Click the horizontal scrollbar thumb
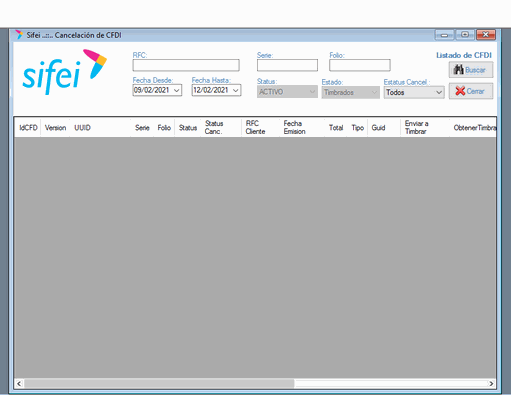Image resolution: width=511 pixels, height=395 pixels. point(159,384)
